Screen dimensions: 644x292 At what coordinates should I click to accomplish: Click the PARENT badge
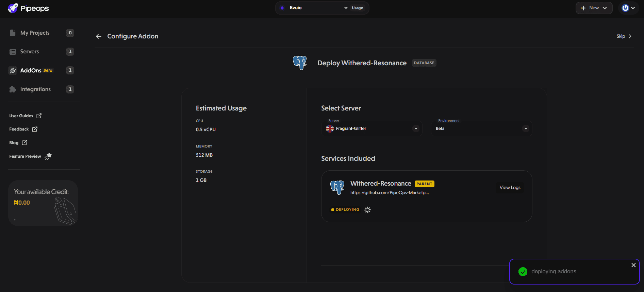click(x=424, y=184)
